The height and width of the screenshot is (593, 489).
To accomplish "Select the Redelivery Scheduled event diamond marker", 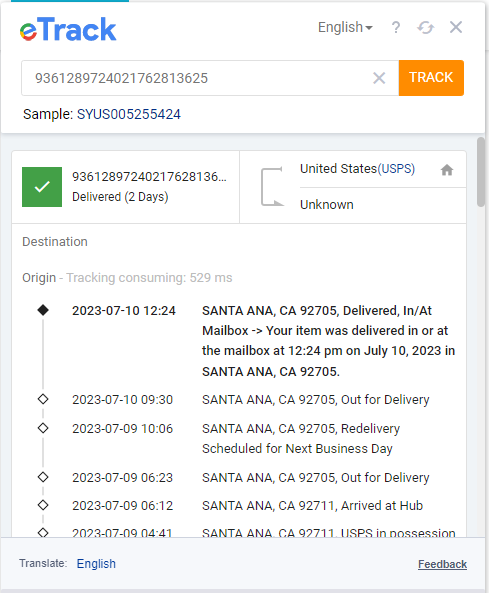I will [x=43, y=428].
